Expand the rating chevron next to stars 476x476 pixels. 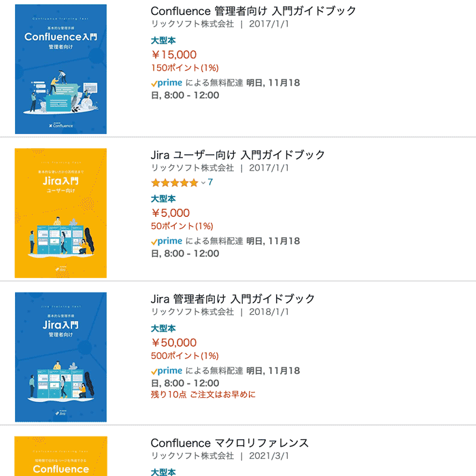[x=203, y=183]
